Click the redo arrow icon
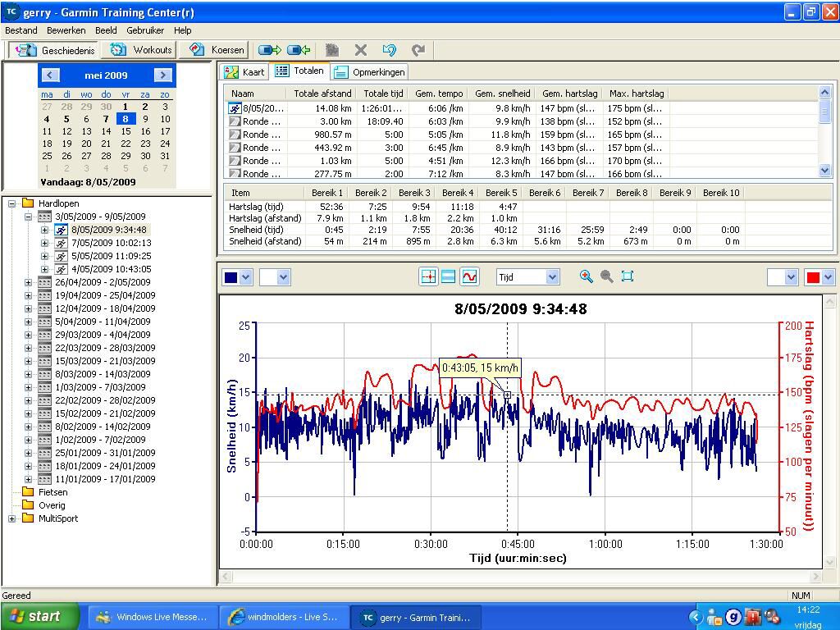840x630 pixels. (418, 50)
